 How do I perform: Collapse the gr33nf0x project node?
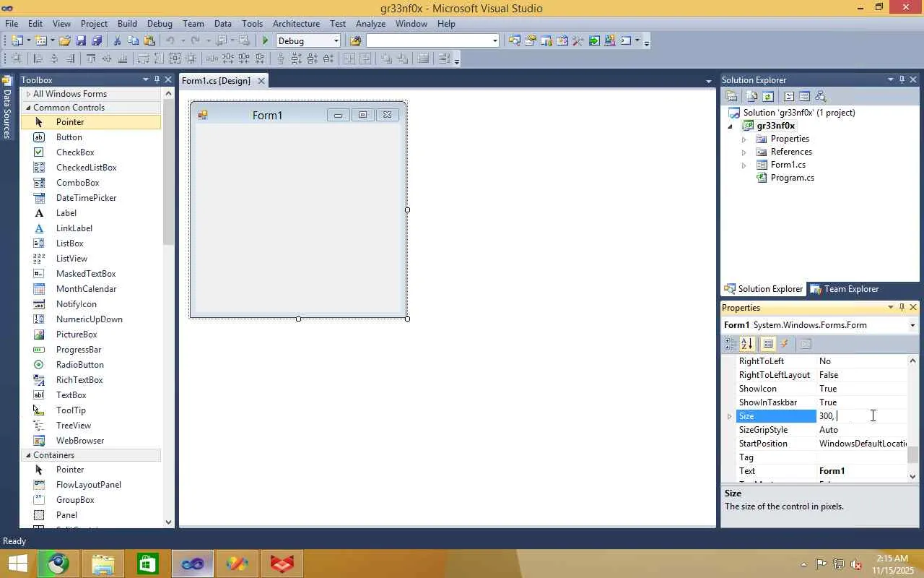(x=730, y=126)
